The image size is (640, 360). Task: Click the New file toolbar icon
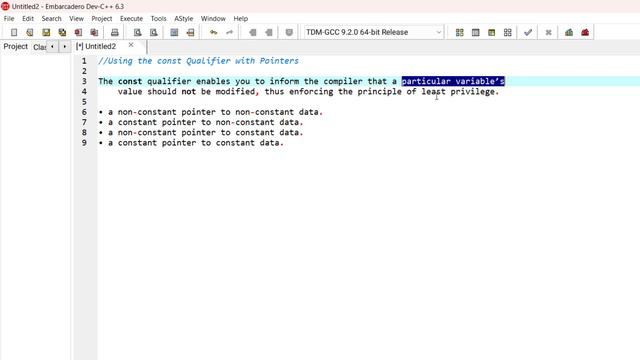click(x=14, y=32)
